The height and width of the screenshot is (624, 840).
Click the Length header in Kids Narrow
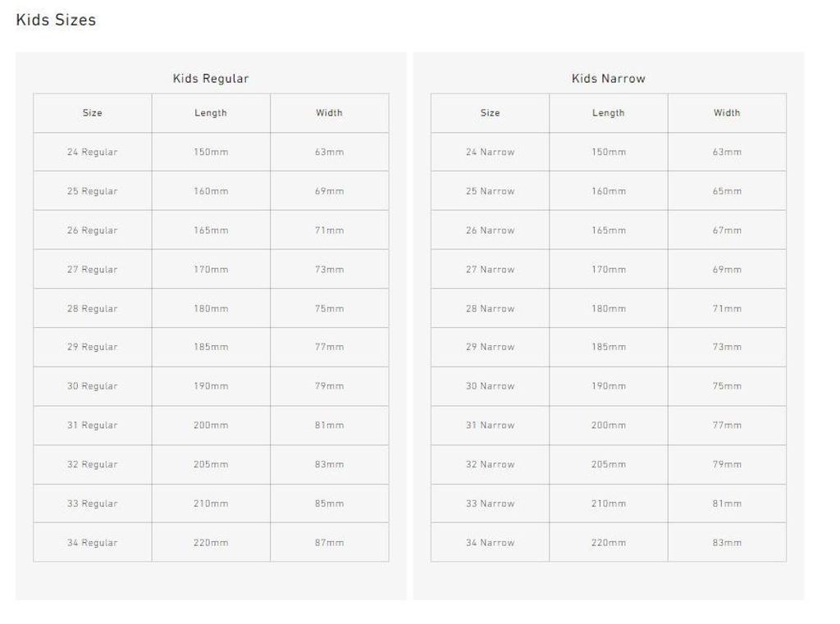coord(608,113)
